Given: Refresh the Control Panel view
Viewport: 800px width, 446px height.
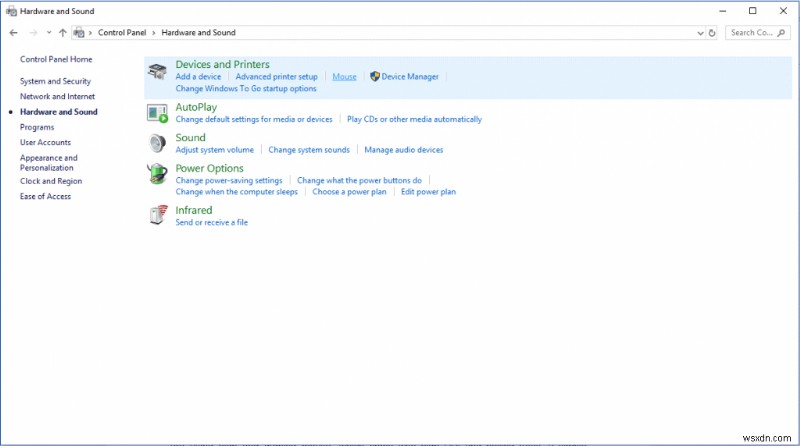Looking at the screenshot, I should (712, 33).
